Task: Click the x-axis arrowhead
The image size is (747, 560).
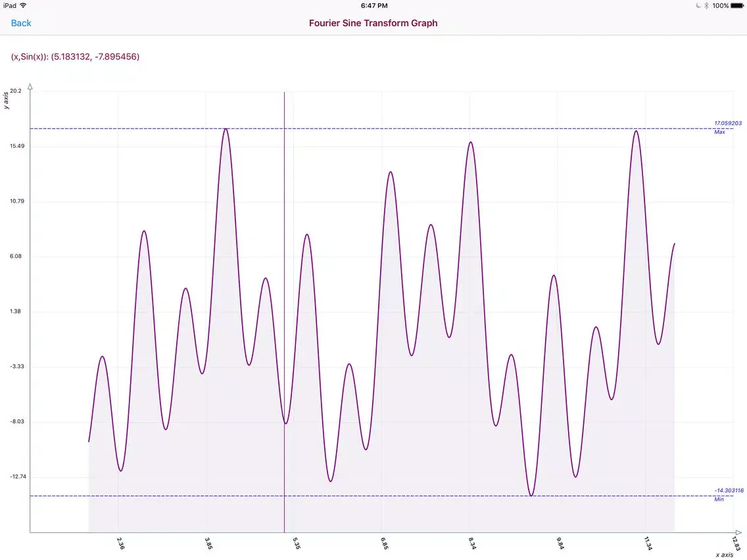Action: tap(738, 532)
